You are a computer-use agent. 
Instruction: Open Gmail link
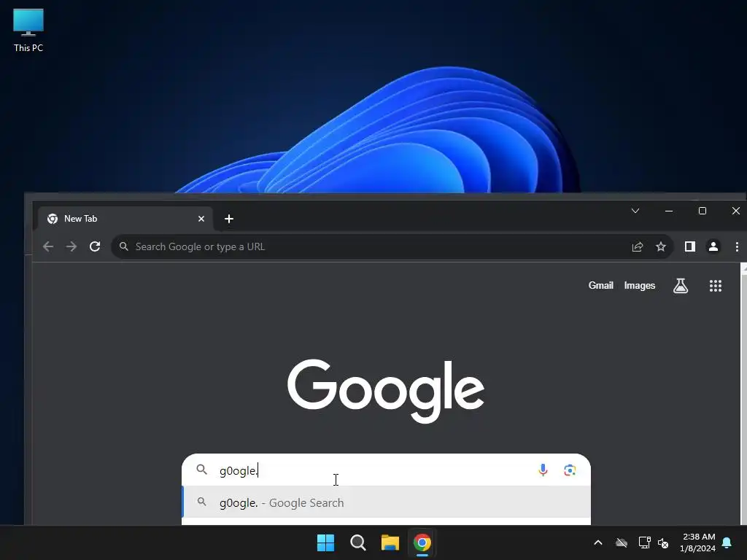point(601,285)
